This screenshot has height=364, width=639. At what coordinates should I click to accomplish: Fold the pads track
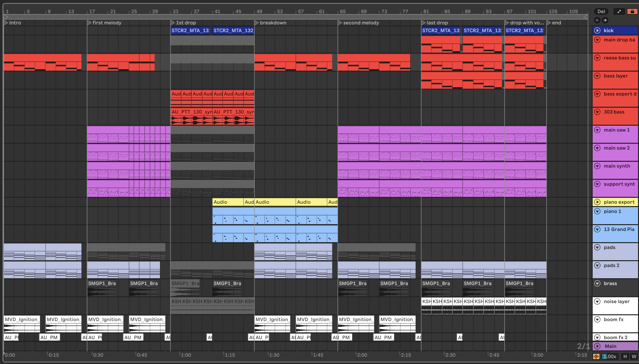click(x=598, y=247)
